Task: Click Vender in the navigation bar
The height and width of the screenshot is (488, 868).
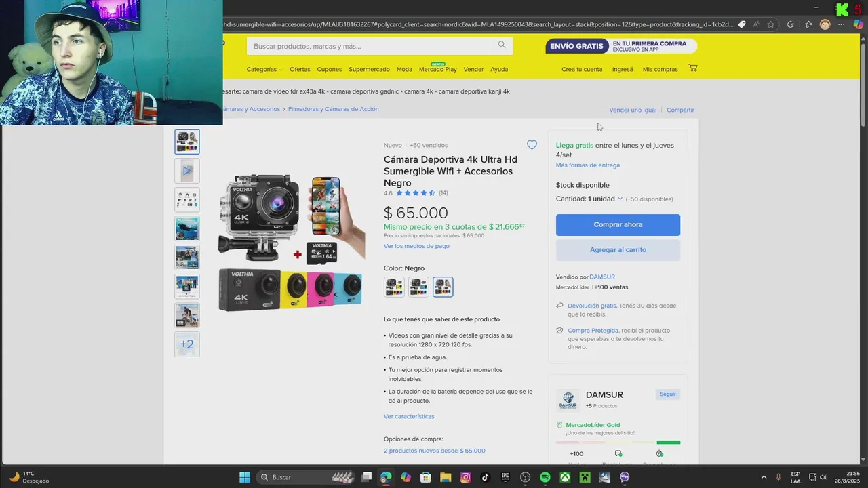Action: (473, 69)
